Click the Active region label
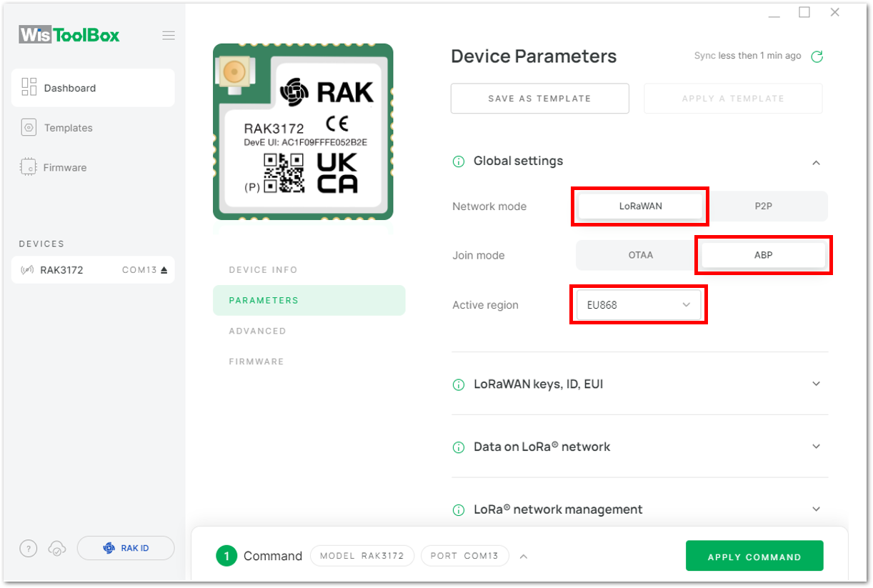 (486, 305)
